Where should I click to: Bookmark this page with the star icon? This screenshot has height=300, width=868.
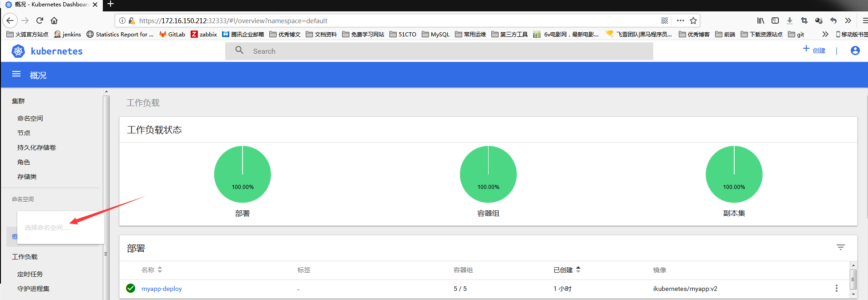point(693,20)
